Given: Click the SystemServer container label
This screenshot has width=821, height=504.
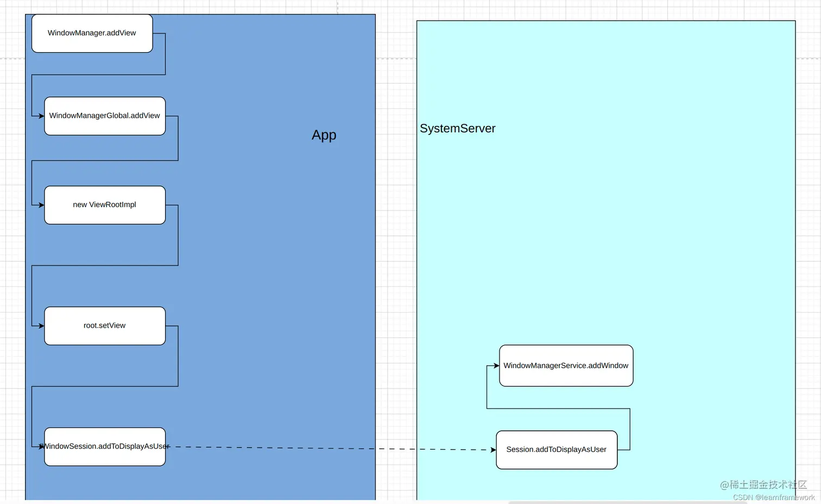Looking at the screenshot, I should click(458, 129).
